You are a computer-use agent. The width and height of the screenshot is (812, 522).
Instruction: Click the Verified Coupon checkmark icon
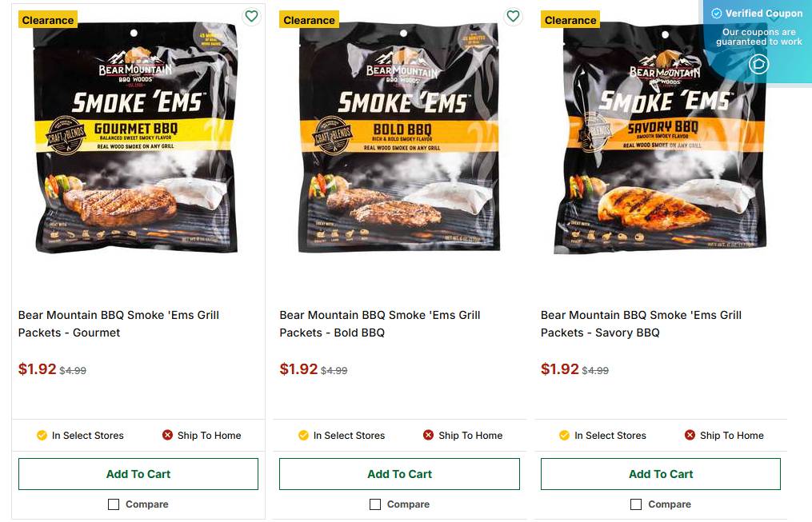715,13
